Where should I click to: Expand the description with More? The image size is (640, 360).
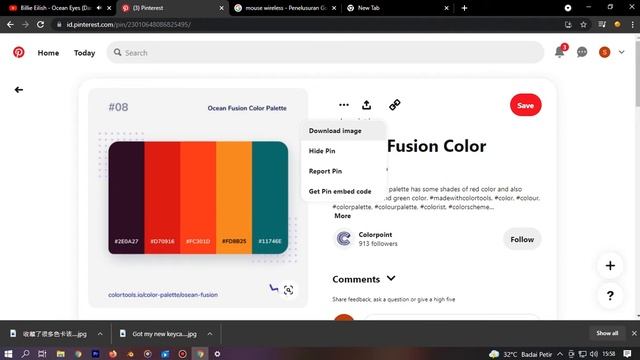342,216
